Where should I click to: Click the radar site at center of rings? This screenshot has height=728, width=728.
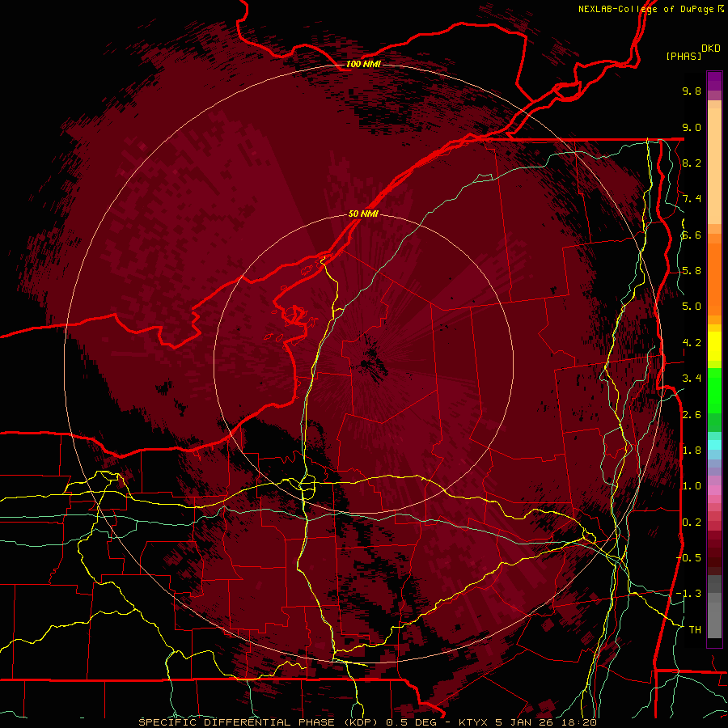[x=364, y=363]
